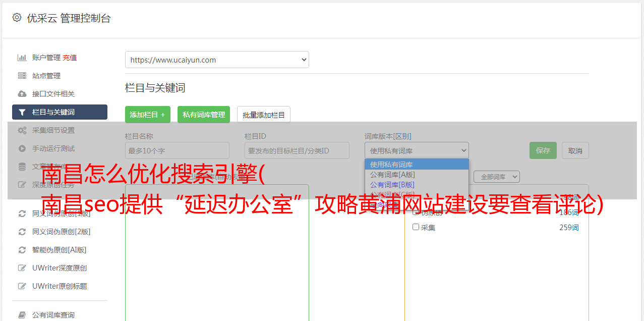Click the red 充值 link
This screenshot has width=644, height=321.
(70, 58)
